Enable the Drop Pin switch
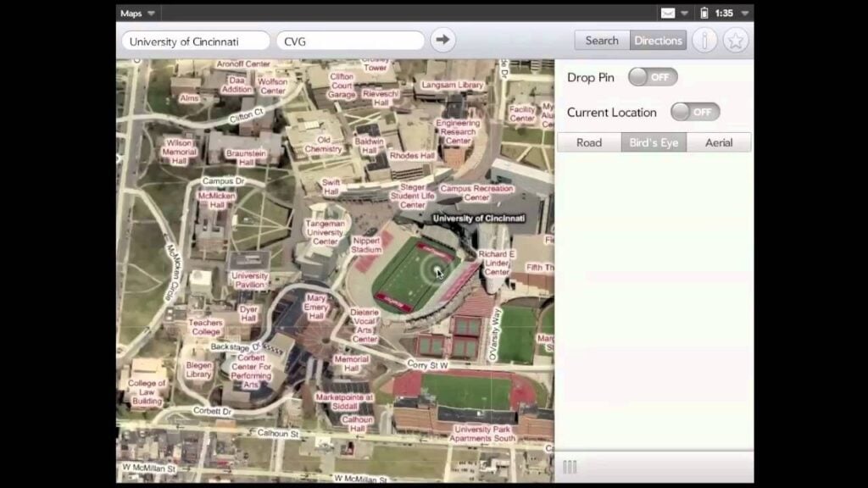Image resolution: width=868 pixels, height=488 pixels. [653, 77]
